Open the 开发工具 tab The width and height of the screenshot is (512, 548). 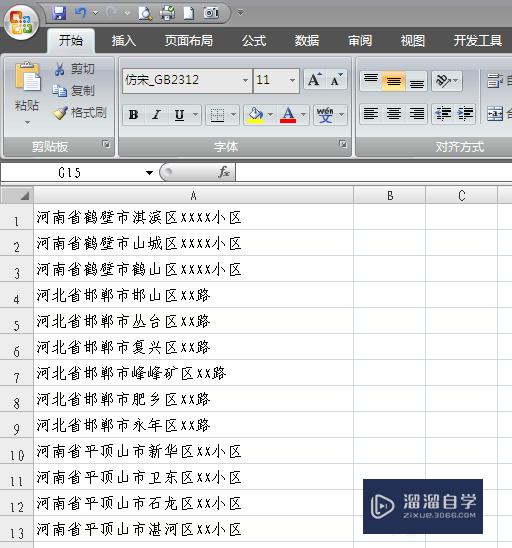click(477, 41)
